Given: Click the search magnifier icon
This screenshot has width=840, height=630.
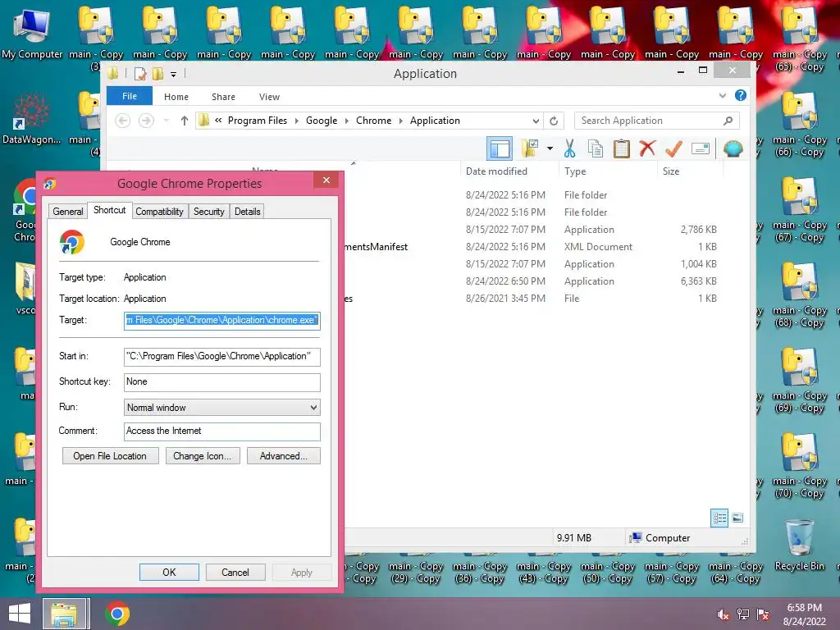Looking at the screenshot, I should 728,121.
